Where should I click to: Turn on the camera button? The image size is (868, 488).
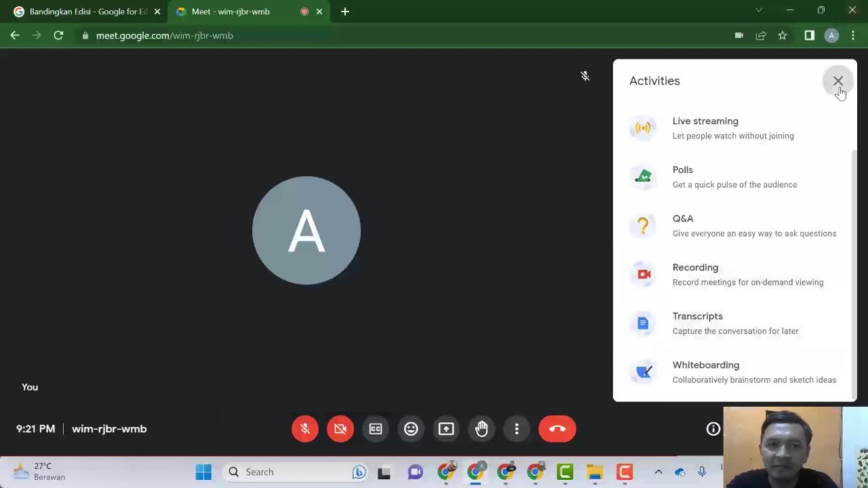[340, 428]
